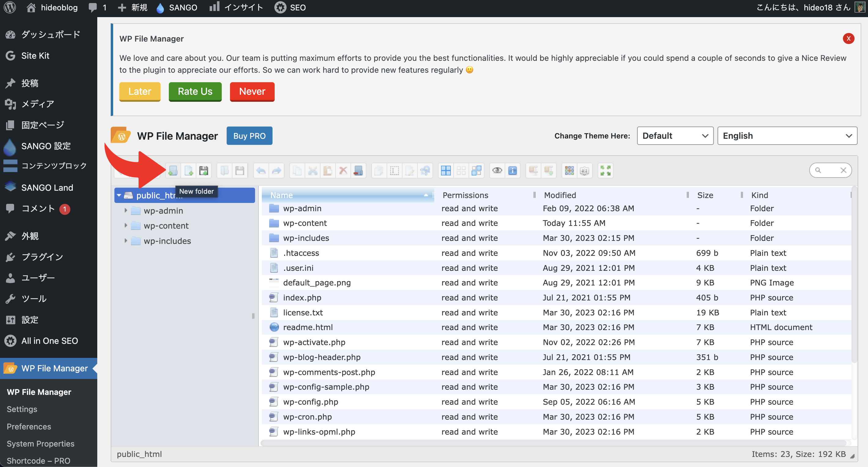Click hideoblog site link in admin bar
Screen dimensions: 868x467
pyautogui.click(x=52, y=7)
